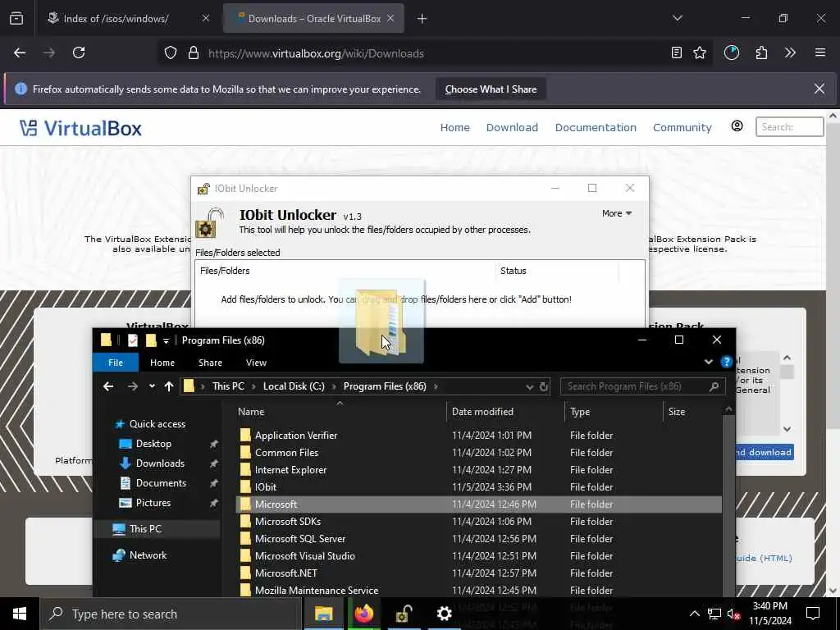
Task: Close the Downloads – Oracle VirtualBox tab
Action: pos(390,18)
